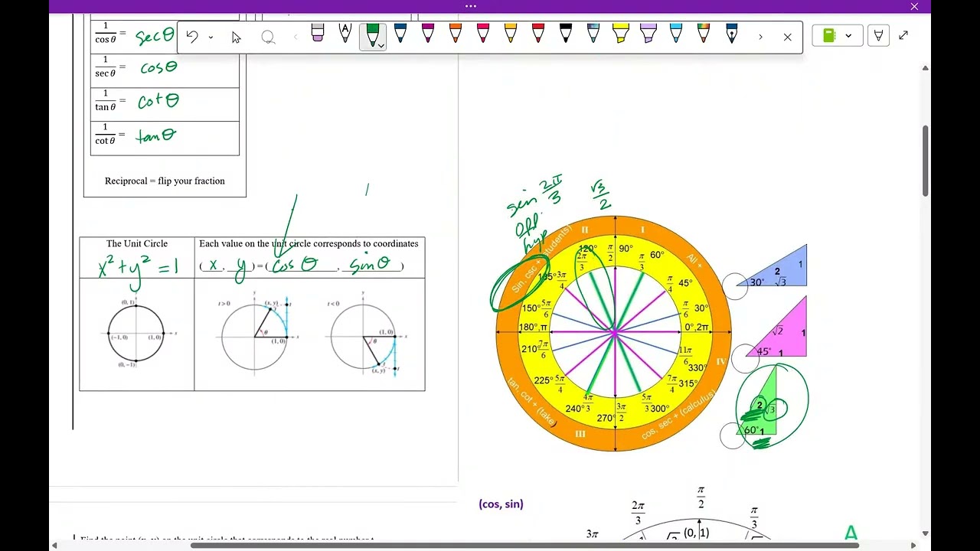This screenshot has height=551, width=980.
Task: Toggle the pen draw mode button
Action: pos(878,36)
